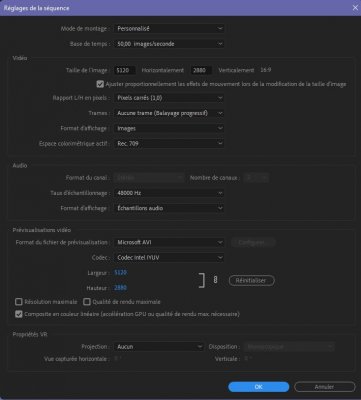Enable the Qualité de rendu maximale checkbox
This screenshot has width=361, height=400.
point(87,302)
